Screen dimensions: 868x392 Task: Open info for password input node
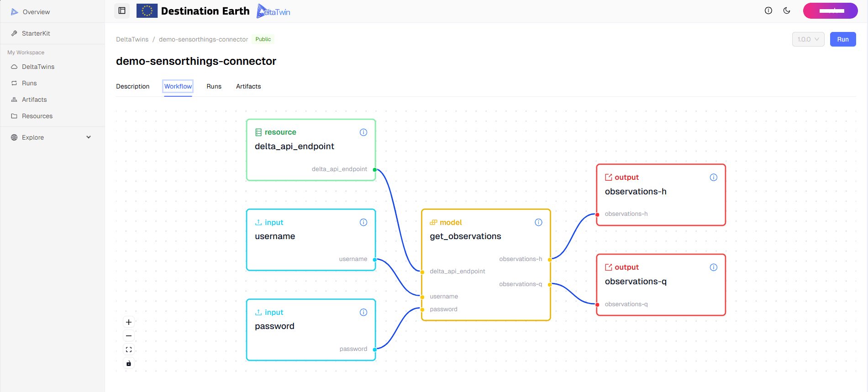(363, 312)
